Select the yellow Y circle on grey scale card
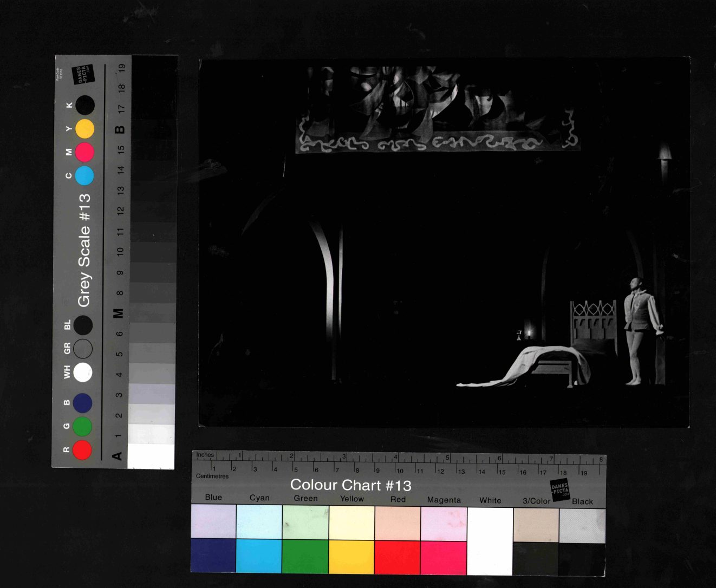Viewport: 716px width, 588px height. point(84,129)
